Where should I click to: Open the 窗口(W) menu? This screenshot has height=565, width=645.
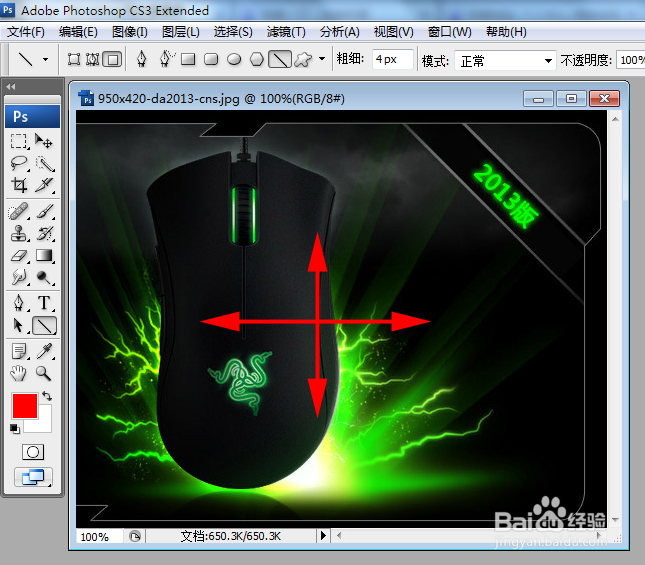pos(449,32)
